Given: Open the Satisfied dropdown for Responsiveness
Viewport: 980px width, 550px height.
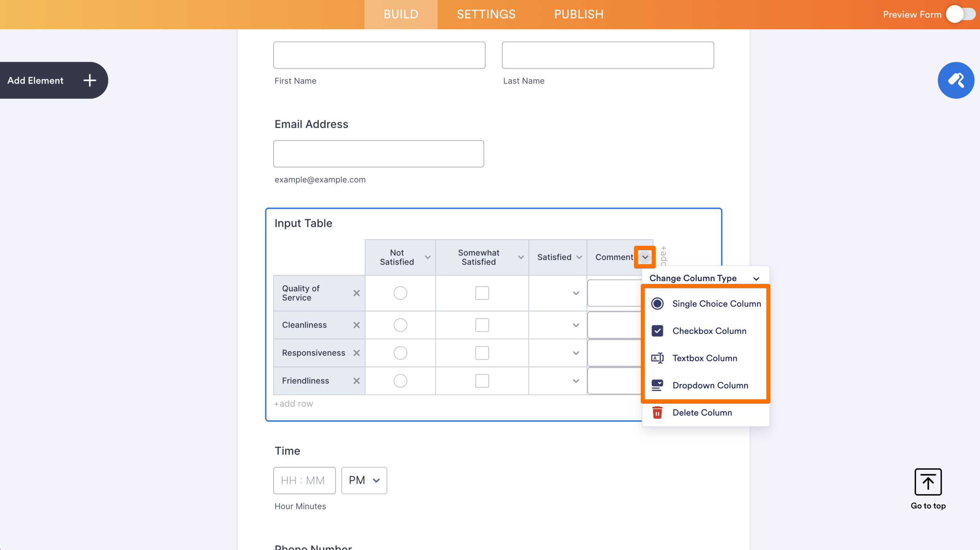Looking at the screenshot, I should (575, 352).
